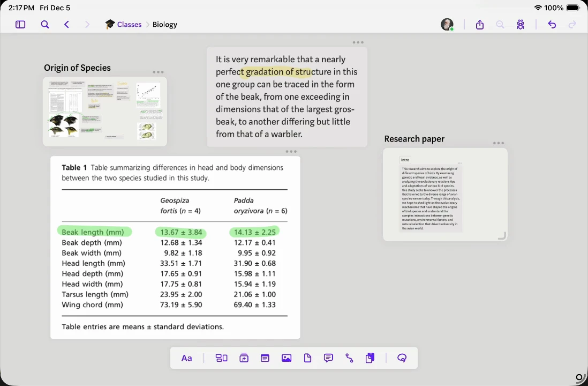Click 'Wing chord (mm)' row label
This screenshot has width=588, height=386.
coord(92,305)
